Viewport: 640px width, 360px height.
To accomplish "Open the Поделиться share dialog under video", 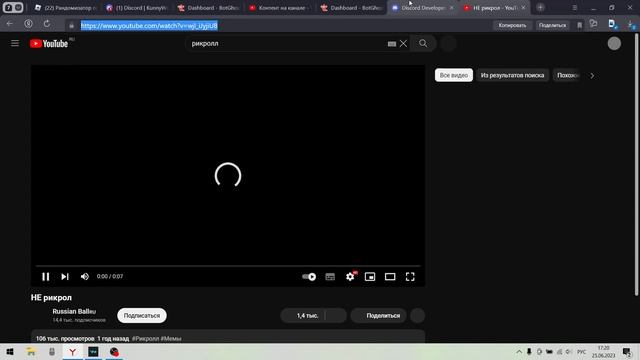I will coord(378,316).
